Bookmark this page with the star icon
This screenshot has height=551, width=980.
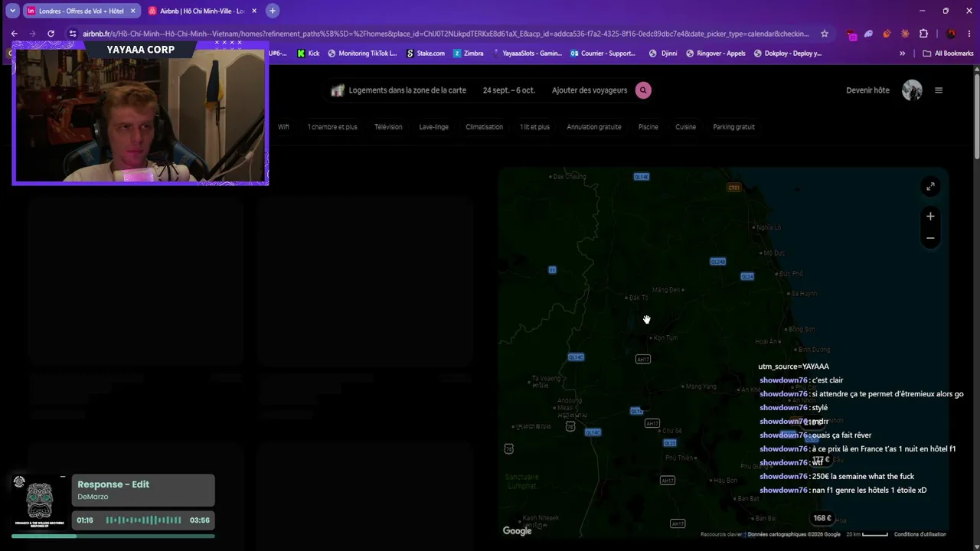[825, 34]
